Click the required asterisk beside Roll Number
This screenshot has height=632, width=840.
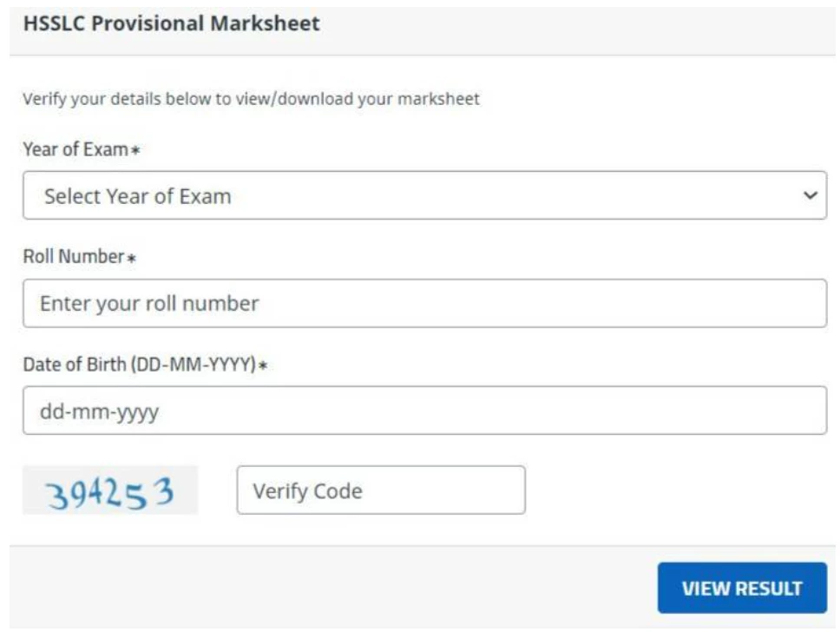(132, 259)
